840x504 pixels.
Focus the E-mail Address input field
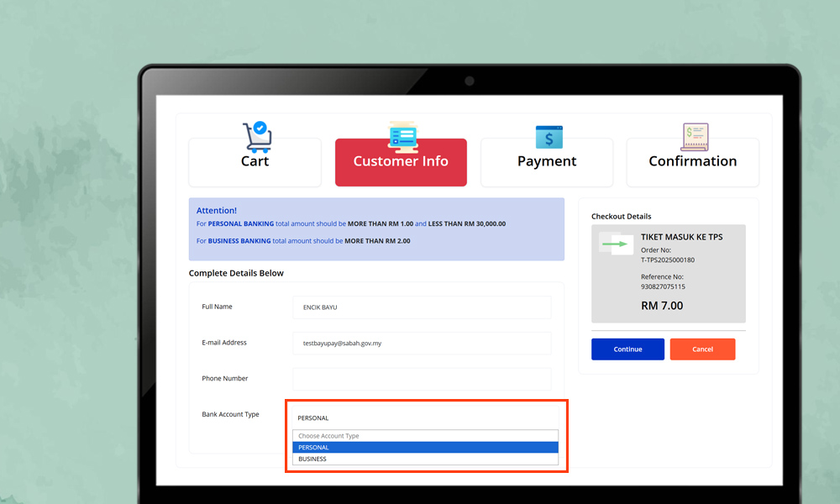(x=422, y=344)
